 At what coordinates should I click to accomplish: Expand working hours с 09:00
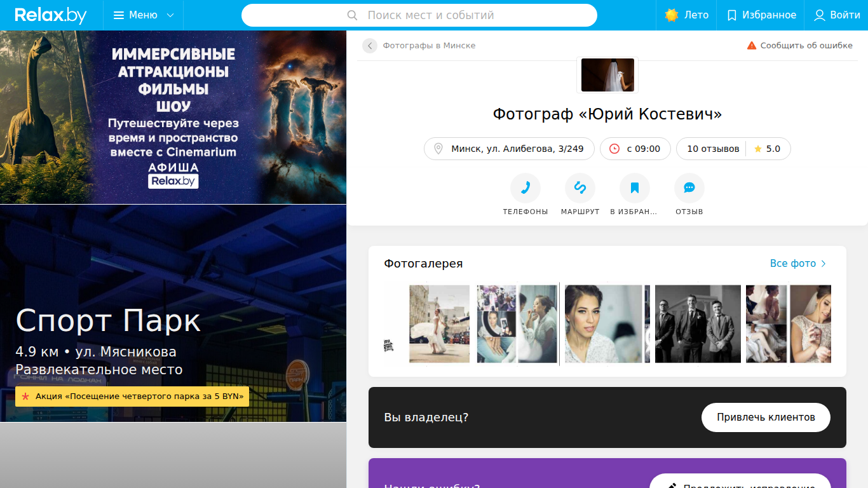coord(635,149)
